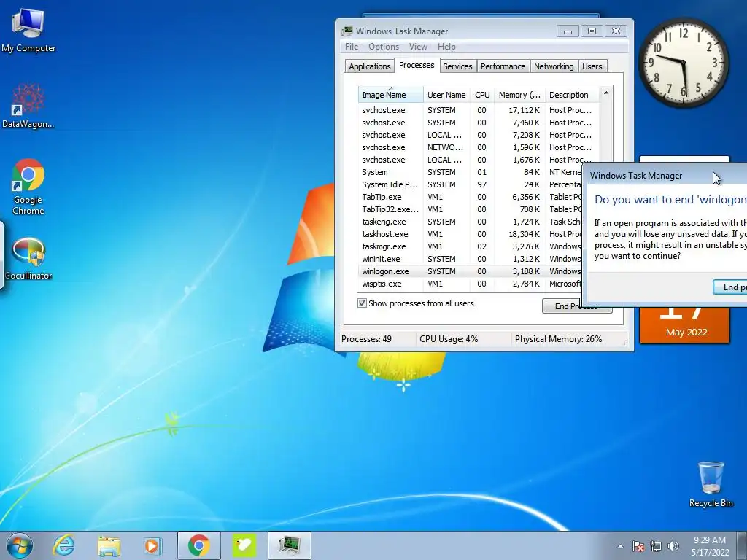Select the DataWagon desktop shortcut
Screen dimensions: 747x560
[x=28, y=106]
